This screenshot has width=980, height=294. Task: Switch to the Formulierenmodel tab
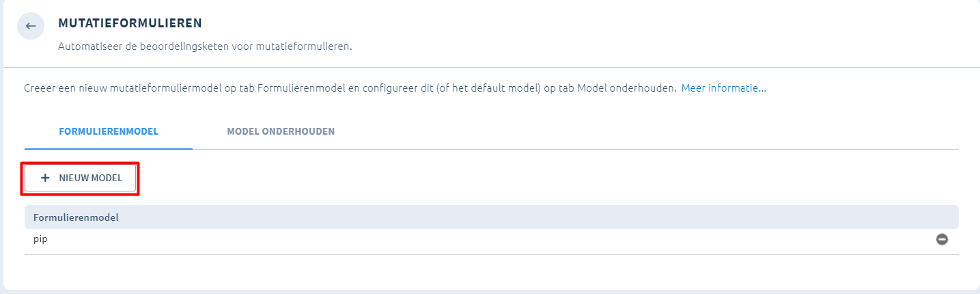tap(109, 131)
